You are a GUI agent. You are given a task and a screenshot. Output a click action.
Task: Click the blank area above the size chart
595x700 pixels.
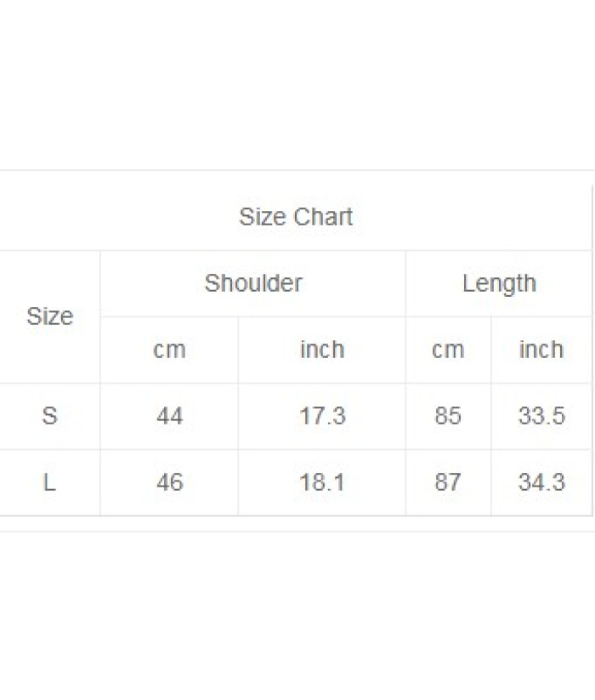coord(297,85)
